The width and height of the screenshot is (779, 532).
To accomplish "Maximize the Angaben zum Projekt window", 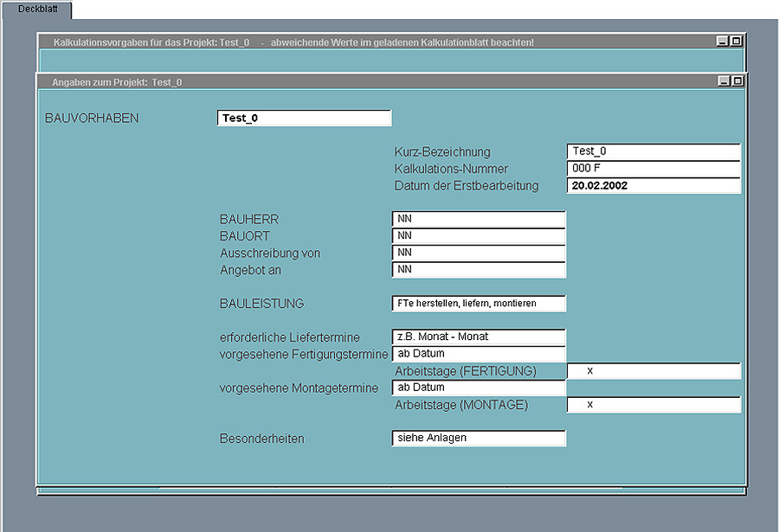I will coord(737,81).
